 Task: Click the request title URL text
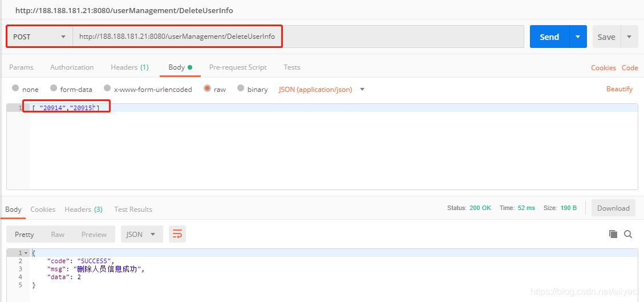coord(124,10)
